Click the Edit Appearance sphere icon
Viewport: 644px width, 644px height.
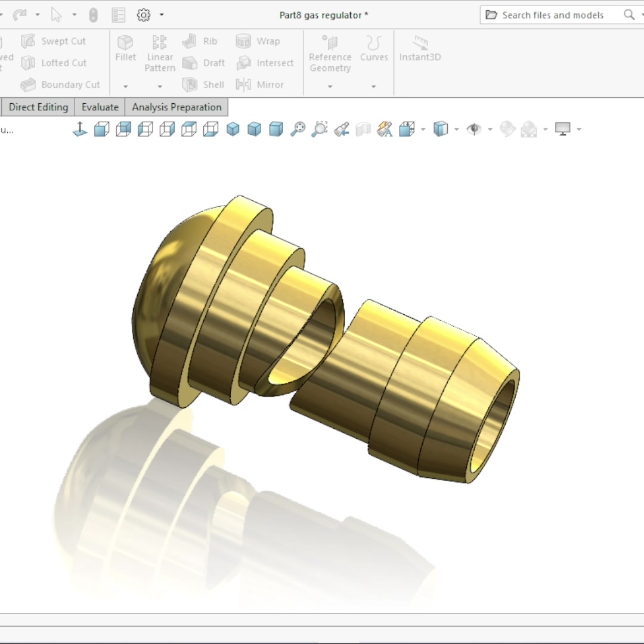[x=507, y=129]
